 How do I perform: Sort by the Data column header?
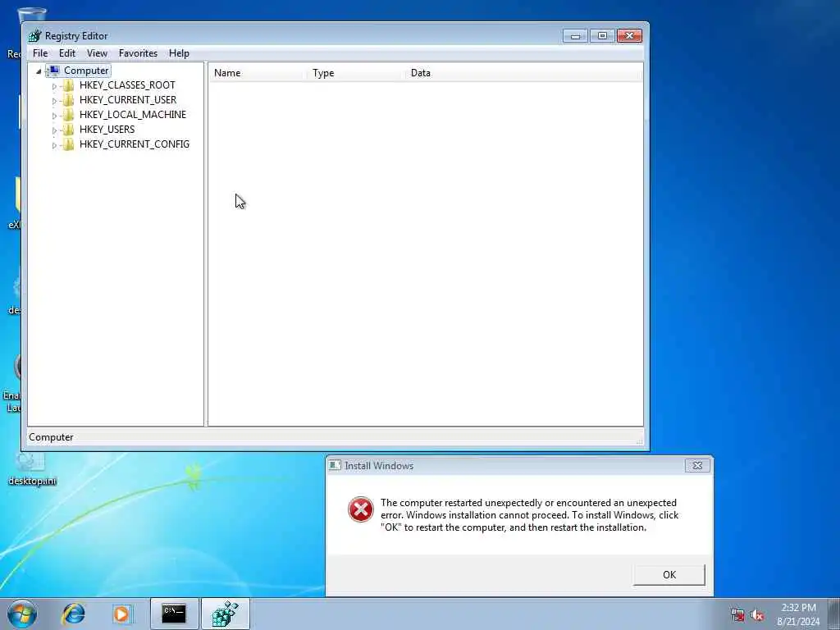(x=523, y=73)
